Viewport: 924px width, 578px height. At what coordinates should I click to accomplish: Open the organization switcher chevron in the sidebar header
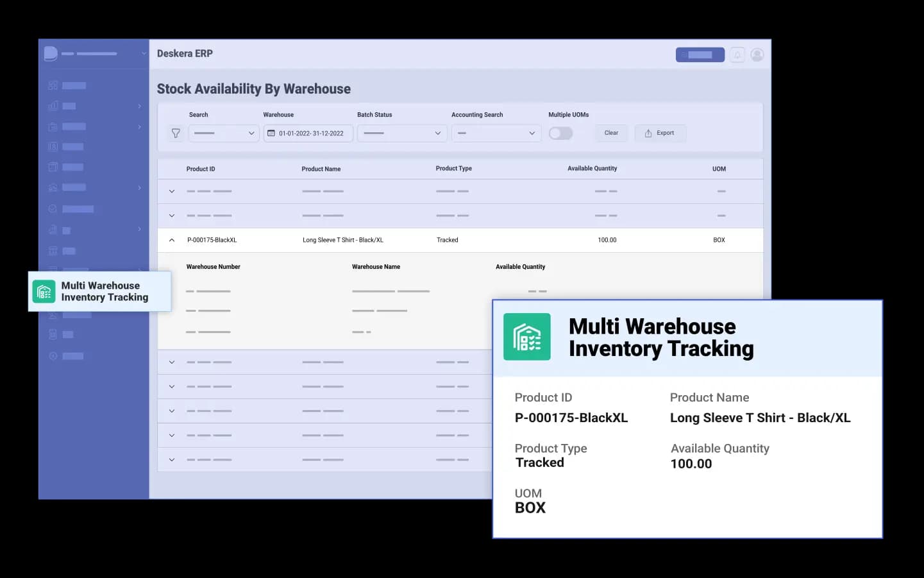[144, 54]
